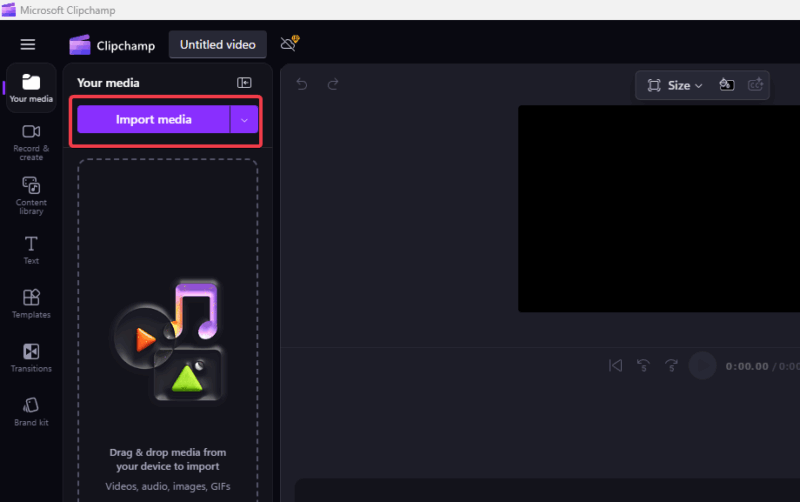
Task: Undo the last action
Action: click(302, 84)
